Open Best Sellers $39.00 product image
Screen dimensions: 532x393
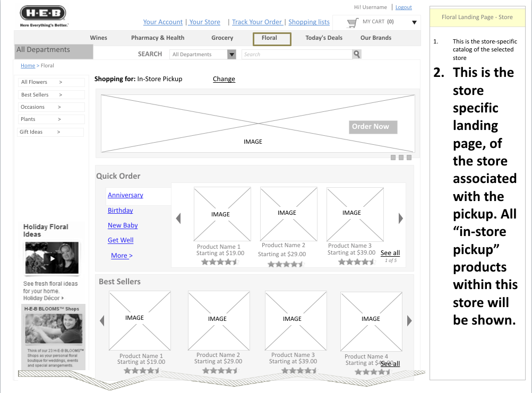click(x=296, y=321)
